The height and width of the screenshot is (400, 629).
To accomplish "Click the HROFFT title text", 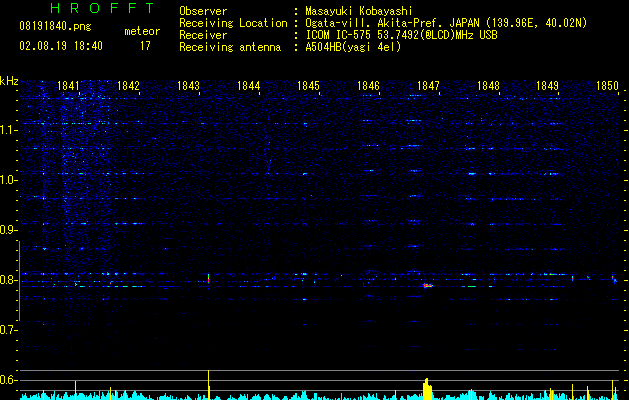I will [x=102, y=8].
